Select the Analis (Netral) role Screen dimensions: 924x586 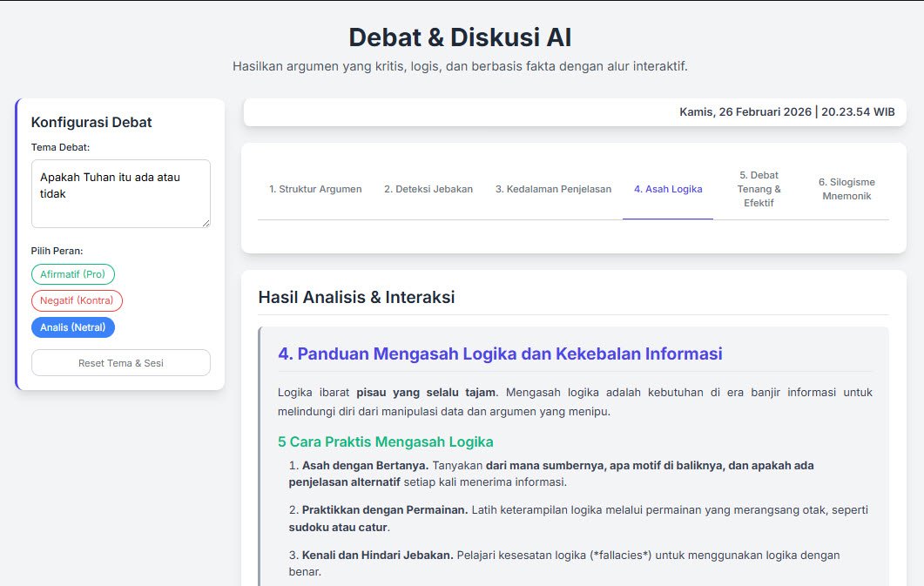[73, 327]
